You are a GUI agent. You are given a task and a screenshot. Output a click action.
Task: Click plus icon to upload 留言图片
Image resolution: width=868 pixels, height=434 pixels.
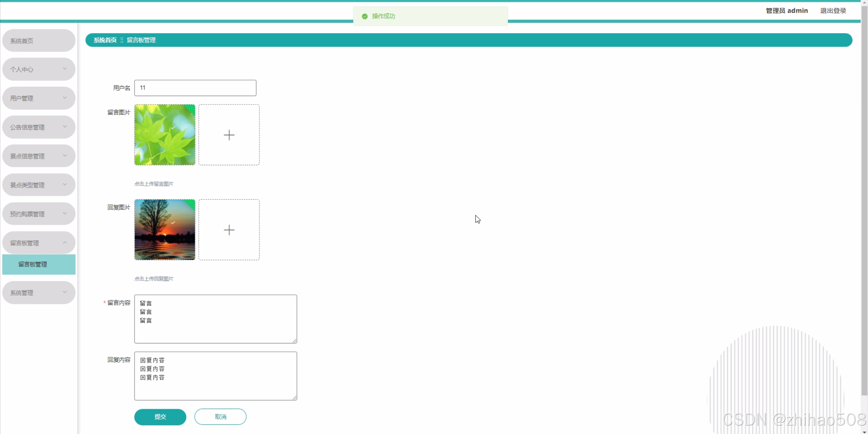[229, 135]
